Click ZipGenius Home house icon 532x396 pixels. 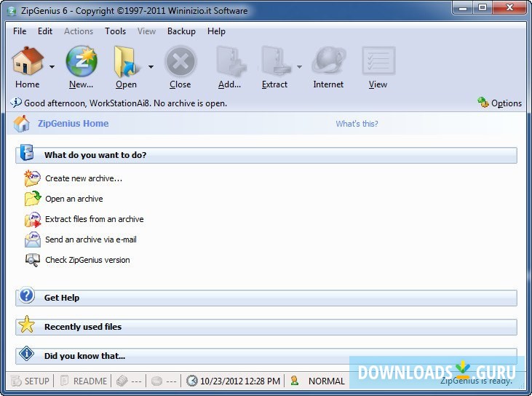coord(21,124)
